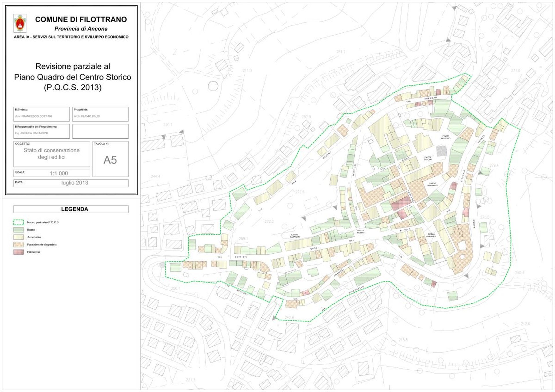Click the scale field showing 1:1.000

pyautogui.click(x=52, y=173)
